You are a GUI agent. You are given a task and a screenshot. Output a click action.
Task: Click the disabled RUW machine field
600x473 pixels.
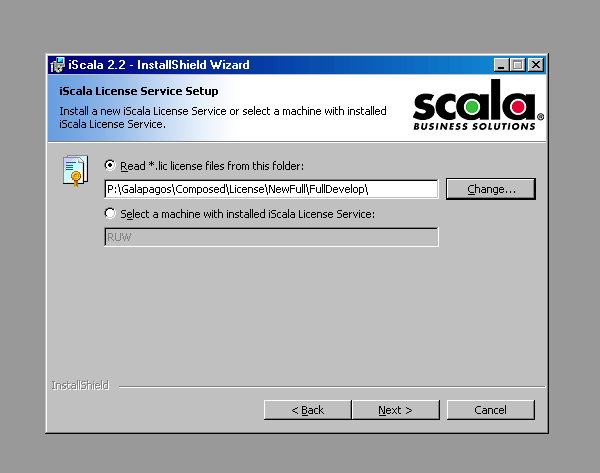click(x=271, y=237)
